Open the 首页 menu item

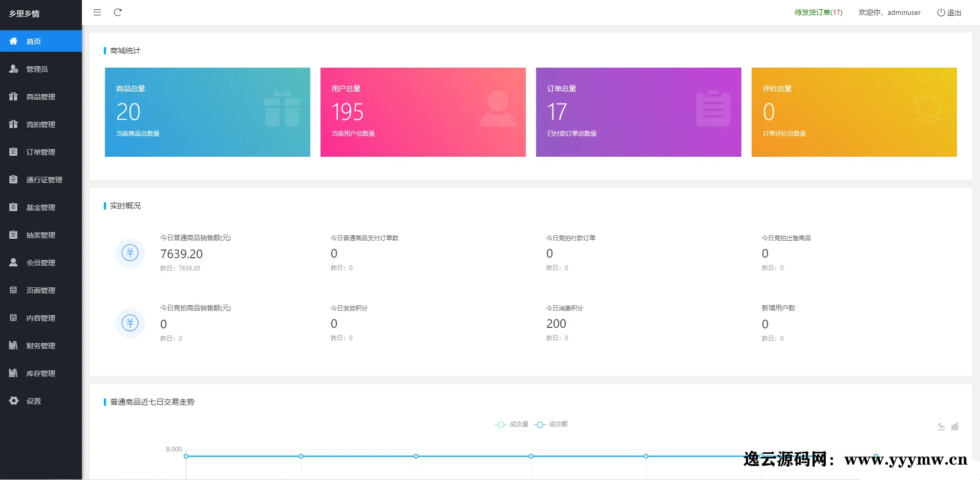click(41, 41)
